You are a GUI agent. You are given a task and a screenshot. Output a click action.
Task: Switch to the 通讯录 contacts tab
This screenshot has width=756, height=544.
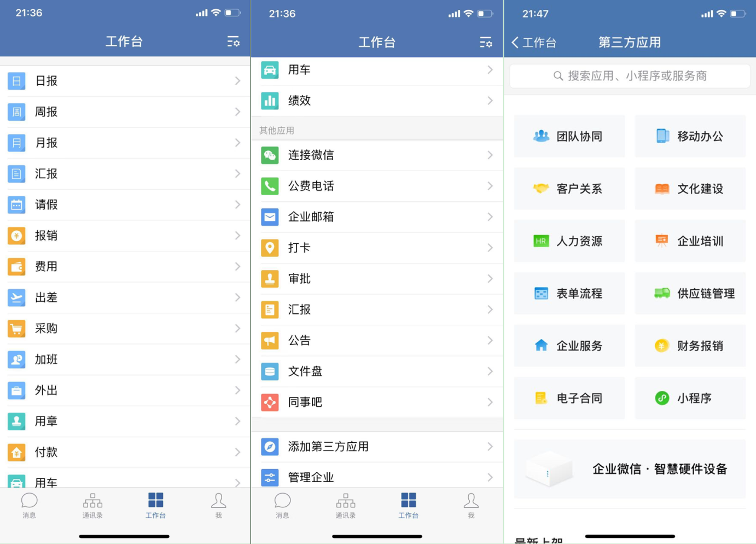(x=92, y=506)
